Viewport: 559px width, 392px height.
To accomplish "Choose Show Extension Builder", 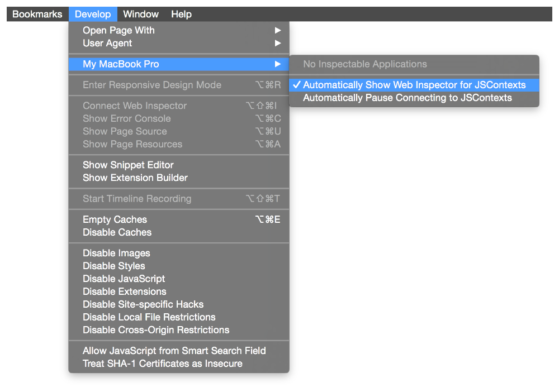I will click(135, 178).
